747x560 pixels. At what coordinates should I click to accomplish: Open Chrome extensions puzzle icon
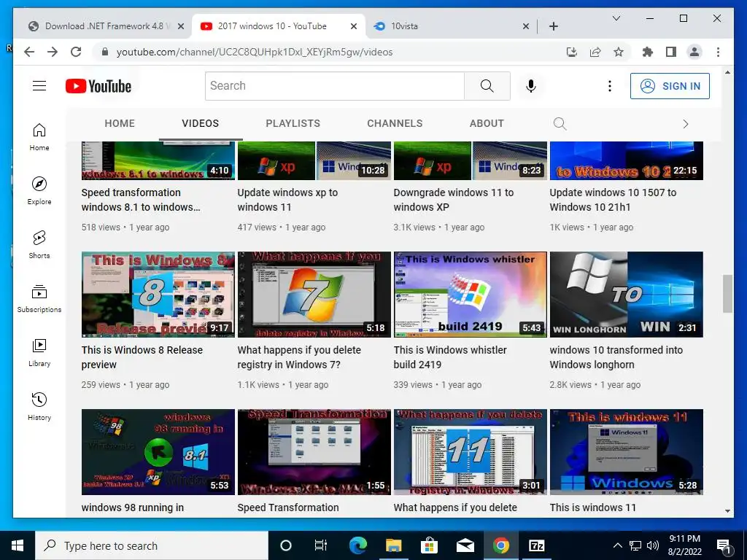(x=648, y=52)
